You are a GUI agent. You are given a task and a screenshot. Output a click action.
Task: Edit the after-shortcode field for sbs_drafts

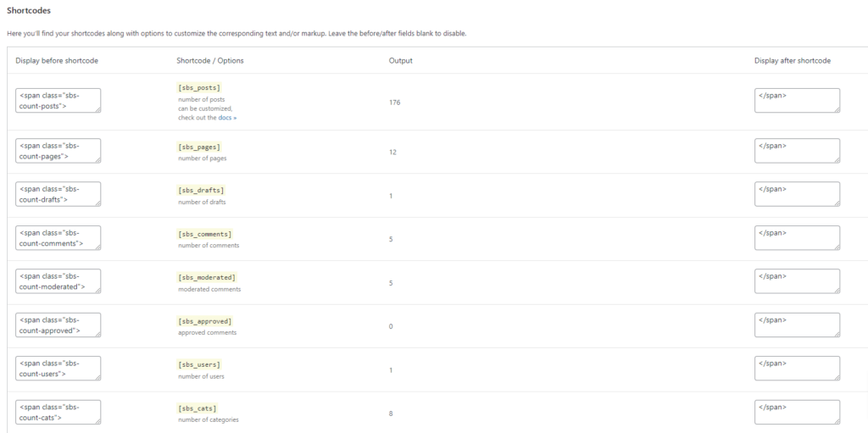797,194
